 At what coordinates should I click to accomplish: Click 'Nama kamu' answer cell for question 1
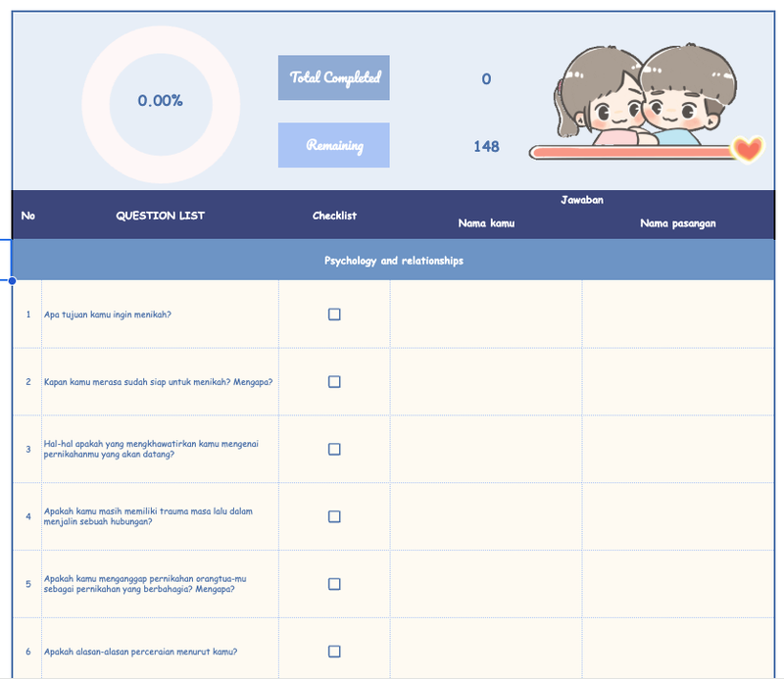[x=486, y=314]
